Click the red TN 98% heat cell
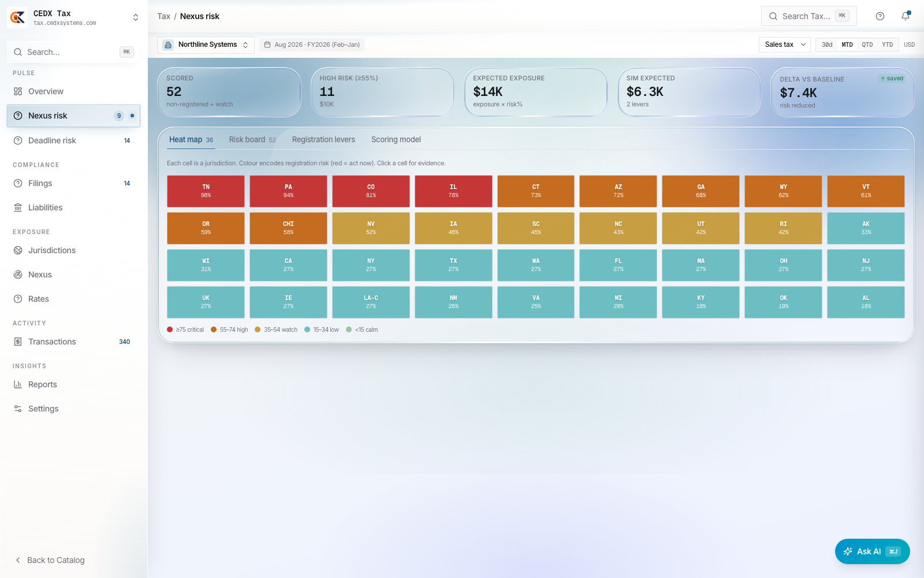The image size is (924, 578). pos(206,191)
